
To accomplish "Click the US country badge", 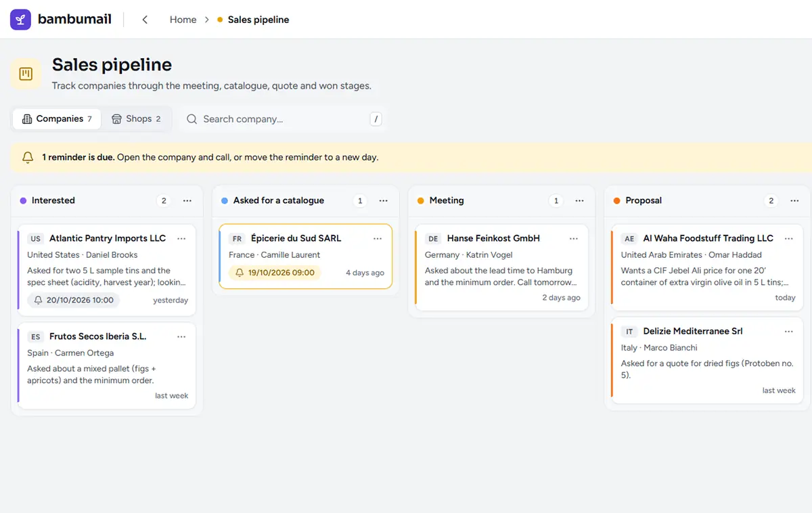I will click(x=36, y=239).
